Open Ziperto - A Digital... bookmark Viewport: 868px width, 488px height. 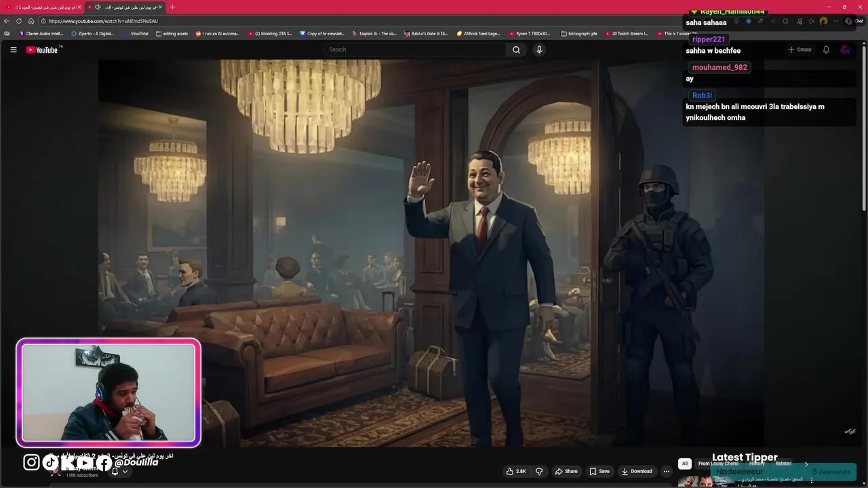(x=93, y=33)
